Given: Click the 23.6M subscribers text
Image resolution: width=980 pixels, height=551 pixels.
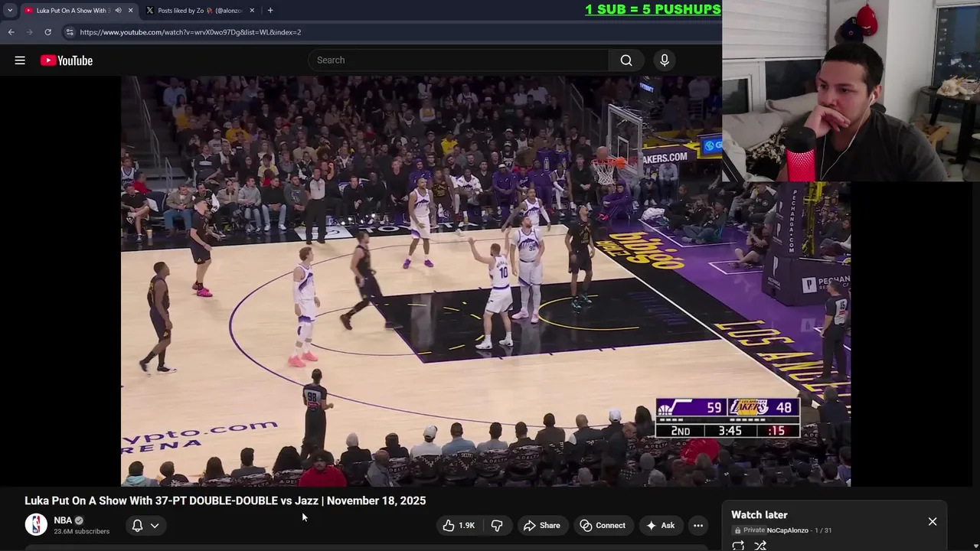Looking at the screenshot, I should 81,532.
